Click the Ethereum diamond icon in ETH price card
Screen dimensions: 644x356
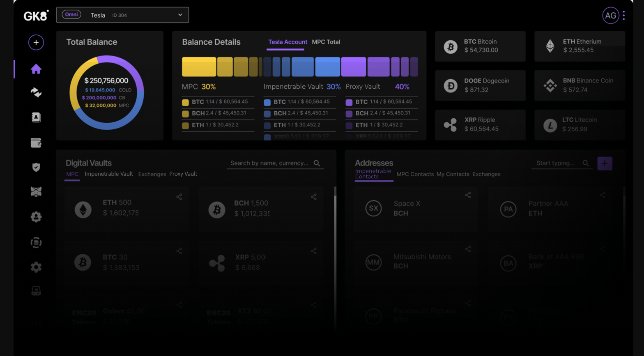tap(550, 46)
